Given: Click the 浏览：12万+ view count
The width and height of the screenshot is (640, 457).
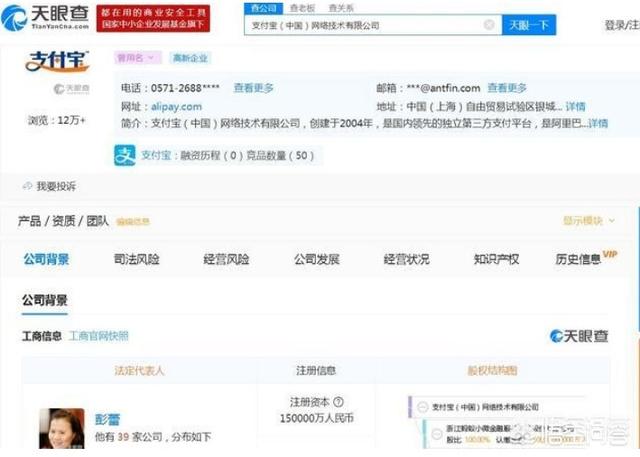Looking at the screenshot, I should pyautogui.click(x=57, y=120).
